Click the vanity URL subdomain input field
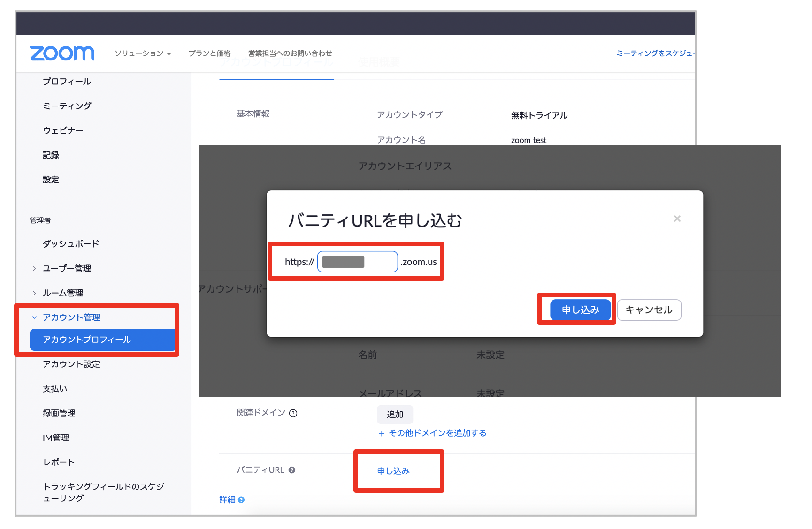 click(358, 262)
